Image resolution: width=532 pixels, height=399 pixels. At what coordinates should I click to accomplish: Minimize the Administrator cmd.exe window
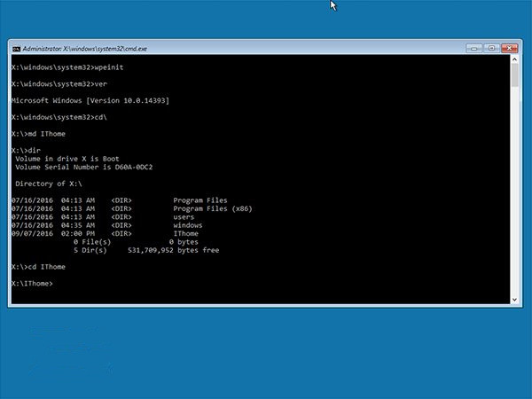(x=474, y=49)
